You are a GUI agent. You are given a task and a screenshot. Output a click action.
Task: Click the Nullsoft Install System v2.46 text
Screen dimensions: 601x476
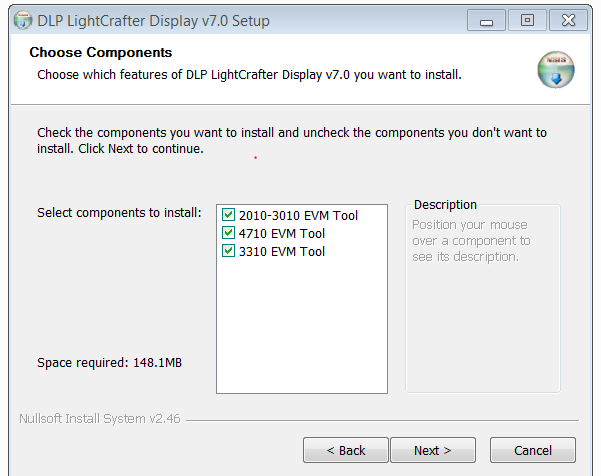pos(100,419)
